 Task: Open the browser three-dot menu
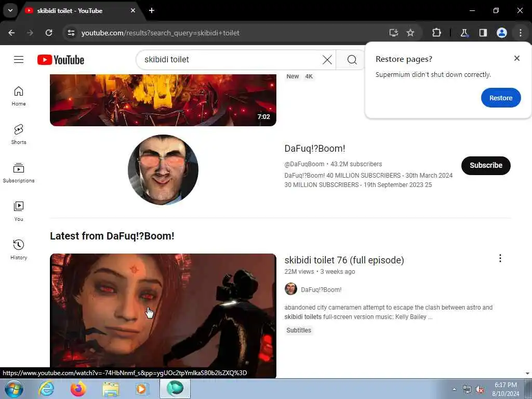point(521,33)
